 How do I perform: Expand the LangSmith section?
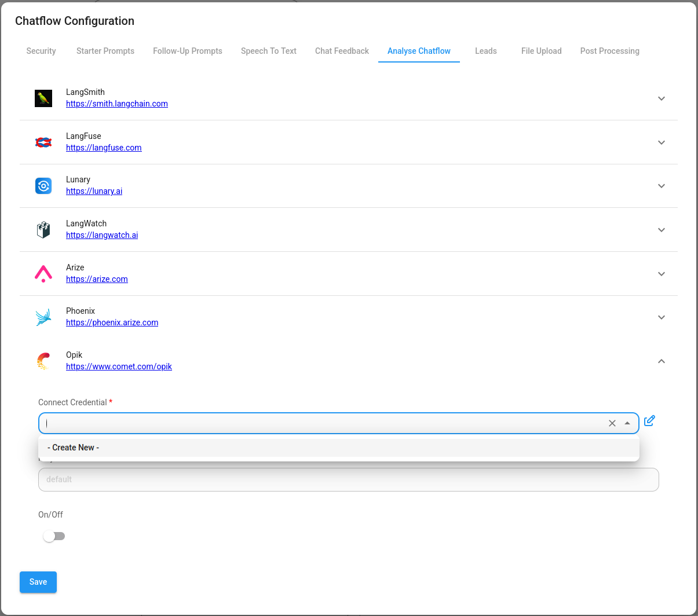pos(661,98)
